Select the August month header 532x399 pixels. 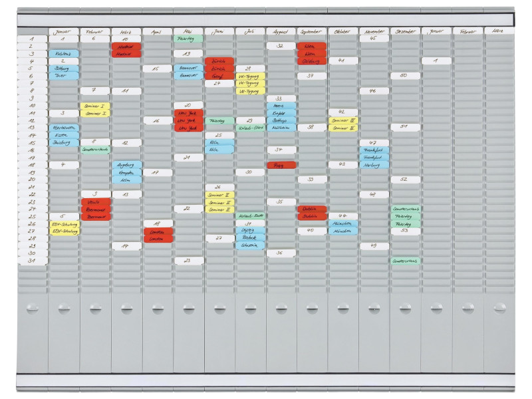point(281,31)
